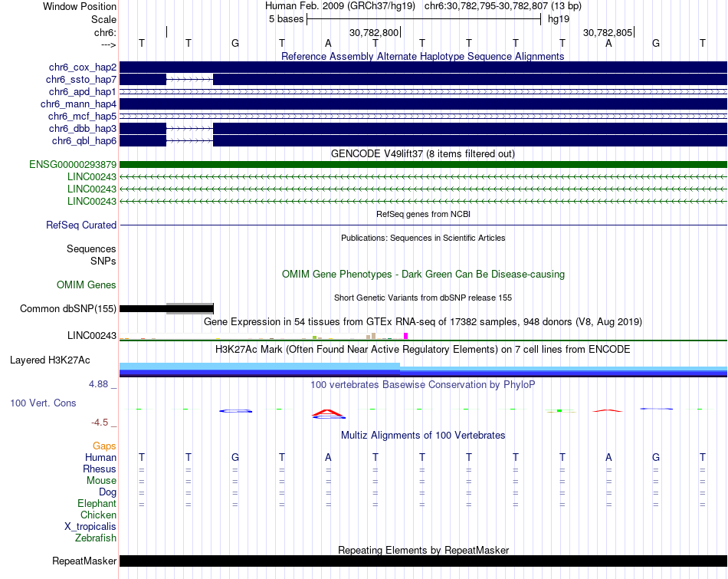The image size is (728, 579).
Task: Click the 30,782,805 position marker
Action: 608,32
